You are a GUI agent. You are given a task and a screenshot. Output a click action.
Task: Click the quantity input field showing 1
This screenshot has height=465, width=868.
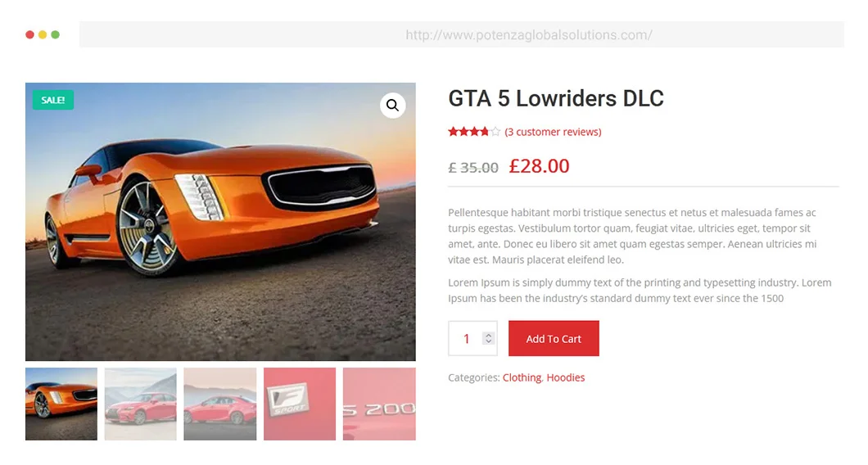pos(472,338)
